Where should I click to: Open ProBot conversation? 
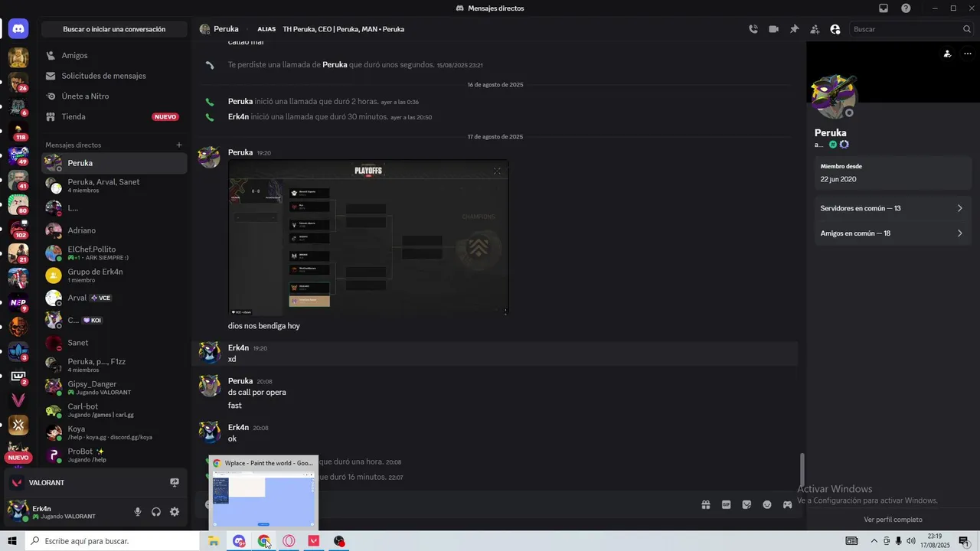tap(114, 455)
